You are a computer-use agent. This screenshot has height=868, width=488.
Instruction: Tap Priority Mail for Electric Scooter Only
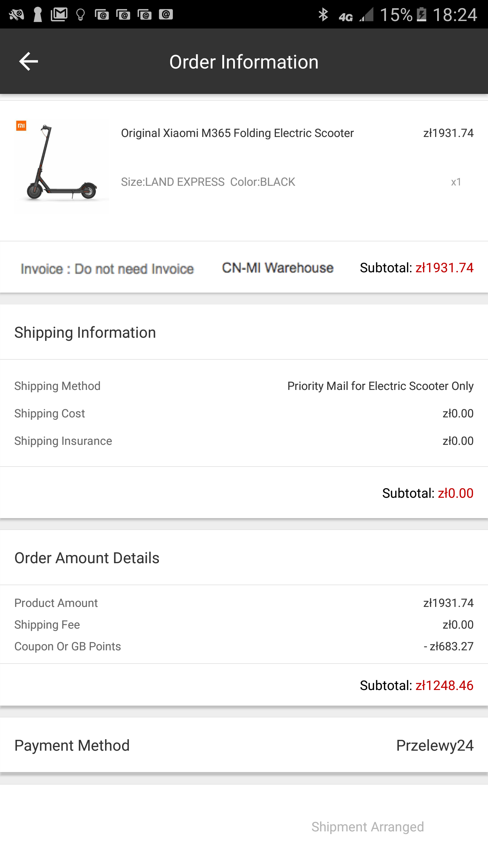point(380,386)
